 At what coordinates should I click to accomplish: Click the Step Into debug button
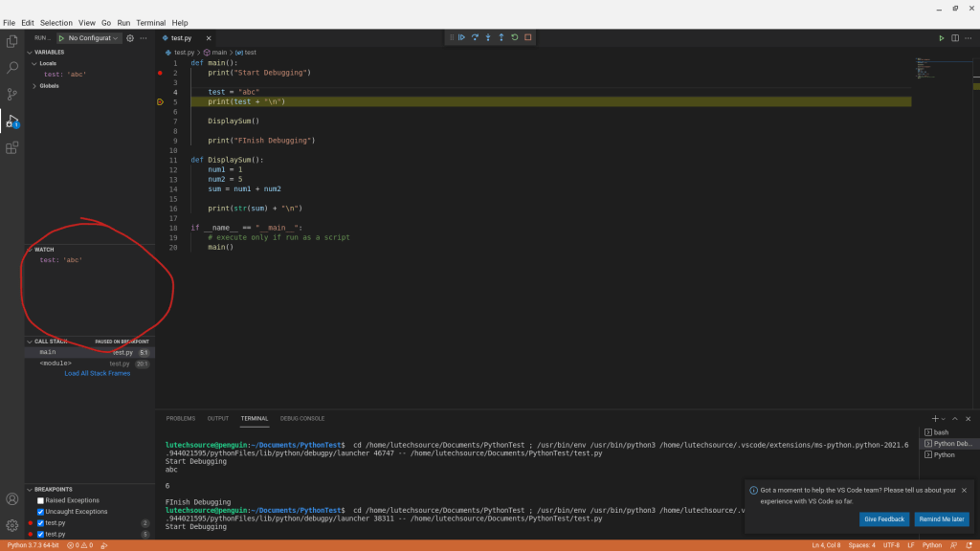pos(488,37)
